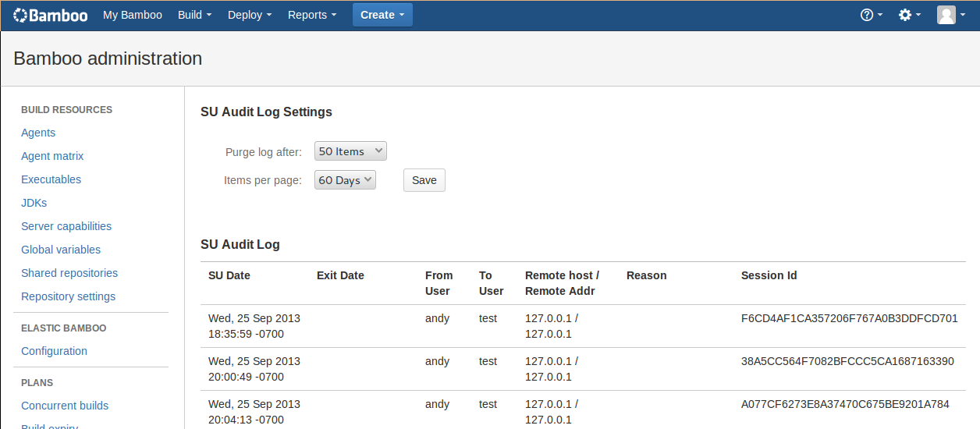This screenshot has height=429, width=980.
Task: Click the Bamboo administration heading
Action: (x=108, y=58)
